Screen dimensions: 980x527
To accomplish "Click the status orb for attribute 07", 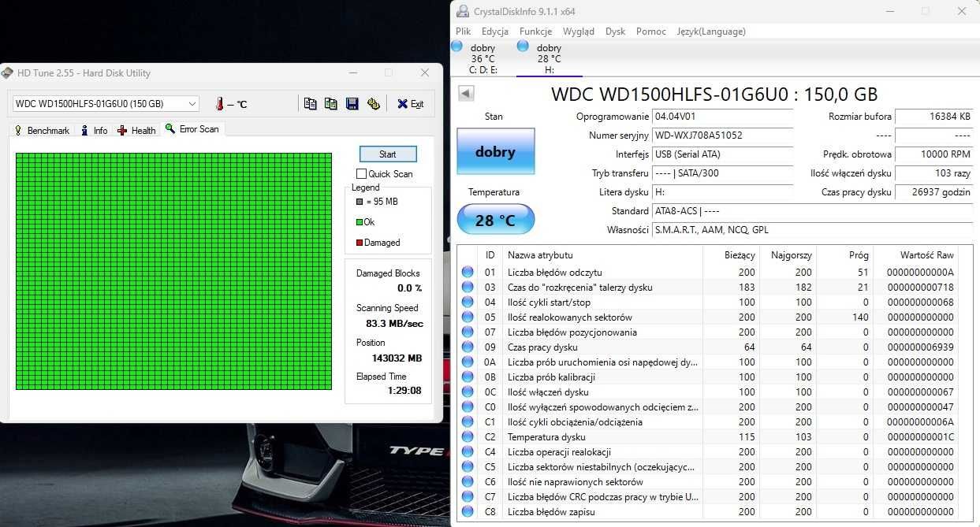I will click(468, 332).
